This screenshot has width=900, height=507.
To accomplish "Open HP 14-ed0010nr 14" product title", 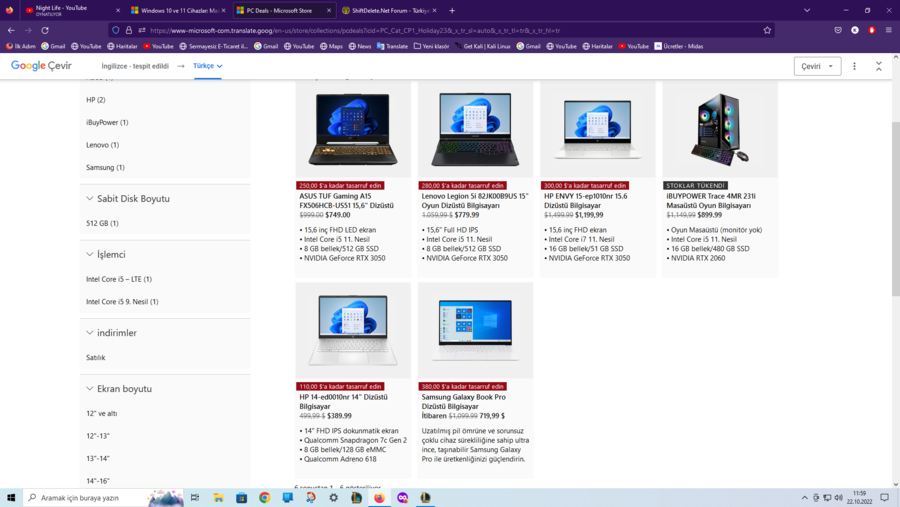I will pyautogui.click(x=343, y=402).
